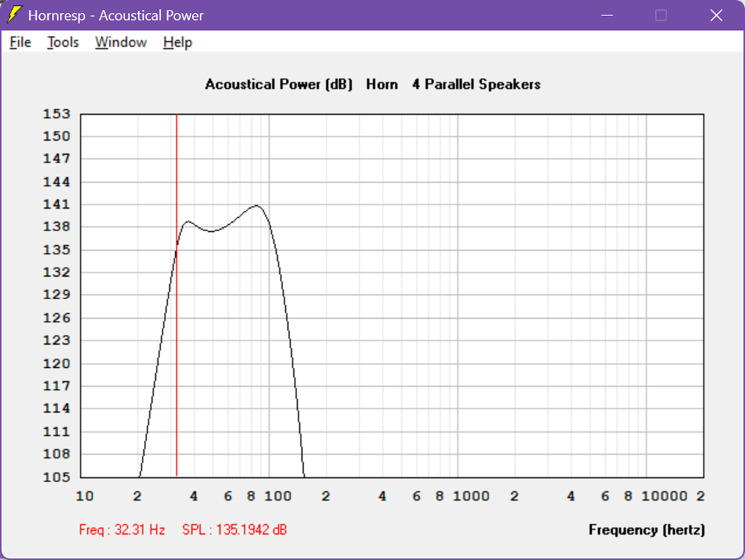Click the Horn label in chart title
Image resolution: width=745 pixels, height=560 pixels.
pos(382,85)
